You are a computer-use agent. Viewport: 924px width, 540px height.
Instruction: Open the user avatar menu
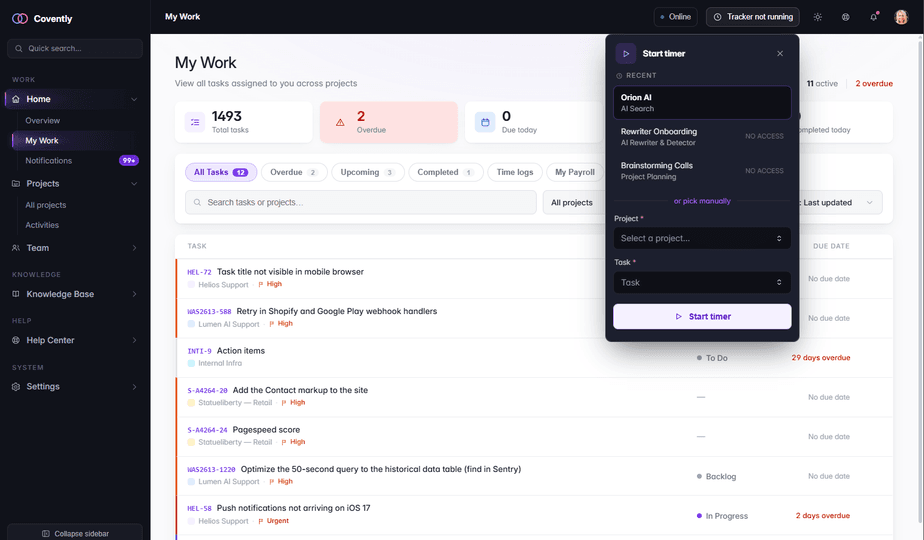[x=901, y=17]
